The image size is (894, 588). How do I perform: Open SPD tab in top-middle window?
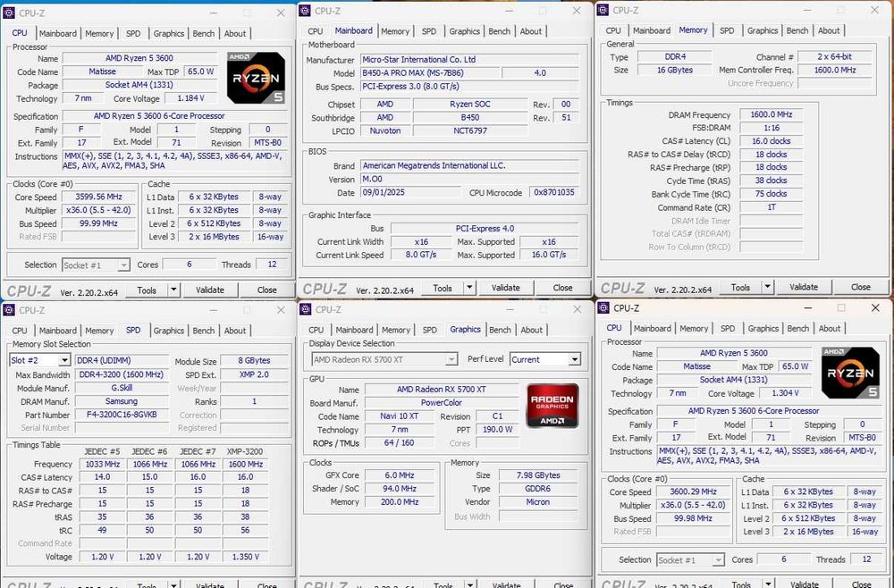429,31
